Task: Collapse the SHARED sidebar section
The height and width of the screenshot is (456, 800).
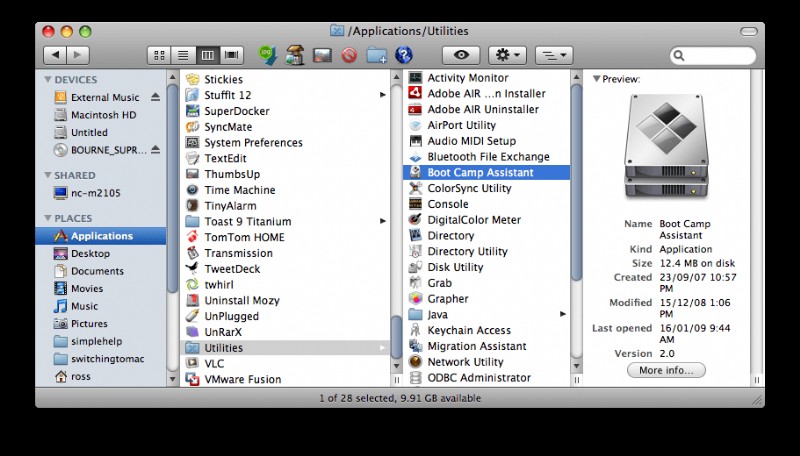Action: click(48, 175)
